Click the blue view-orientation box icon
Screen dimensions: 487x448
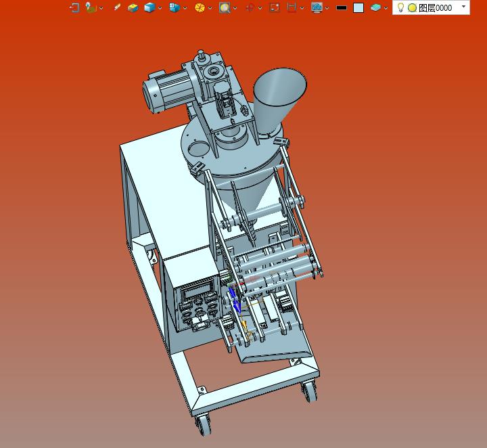coord(175,7)
